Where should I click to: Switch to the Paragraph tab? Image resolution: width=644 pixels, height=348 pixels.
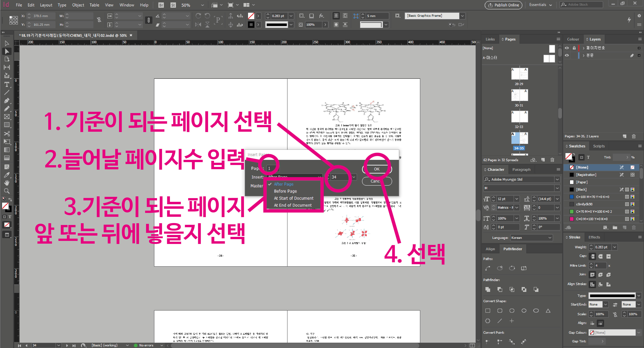pyautogui.click(x=521, y=169)
